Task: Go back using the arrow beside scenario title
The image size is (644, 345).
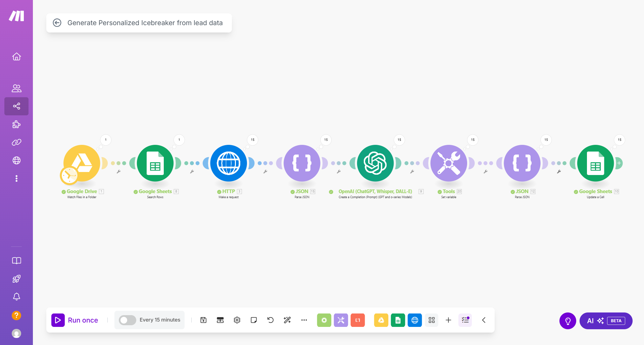Action: tap(57, 23)
